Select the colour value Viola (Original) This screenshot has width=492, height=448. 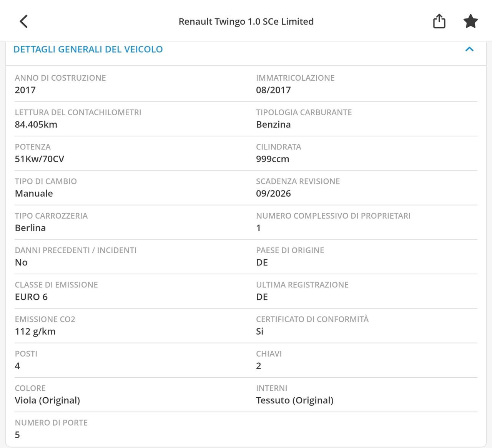click(47, 400)
